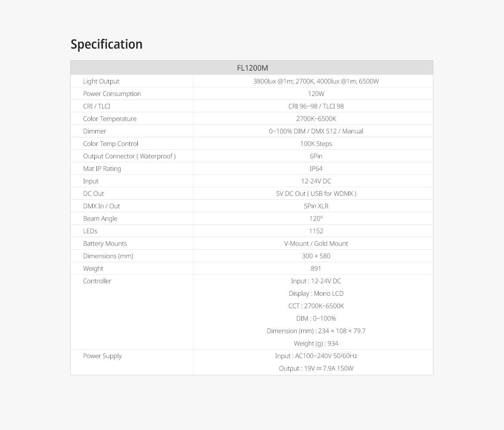Click the Controller row label
The width and height of the screenshot is (504, 430).
[97, 281]
